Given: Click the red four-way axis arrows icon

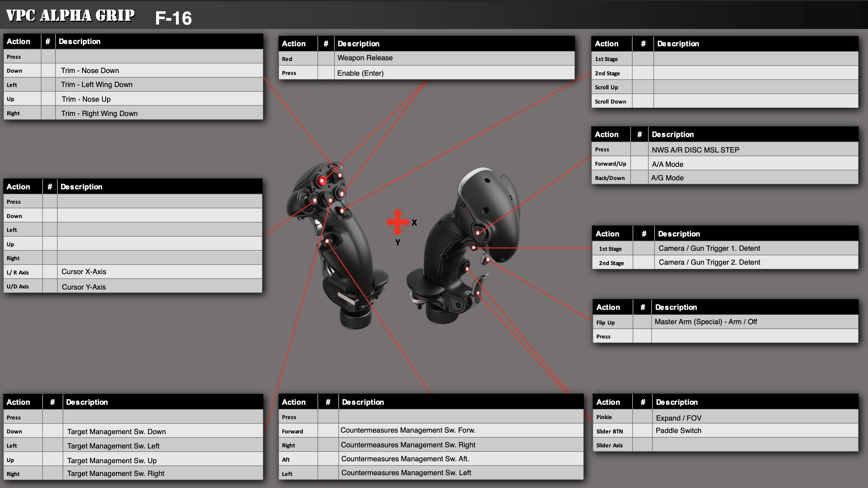Looking at the screenshot, I should [x=397, y=222].
